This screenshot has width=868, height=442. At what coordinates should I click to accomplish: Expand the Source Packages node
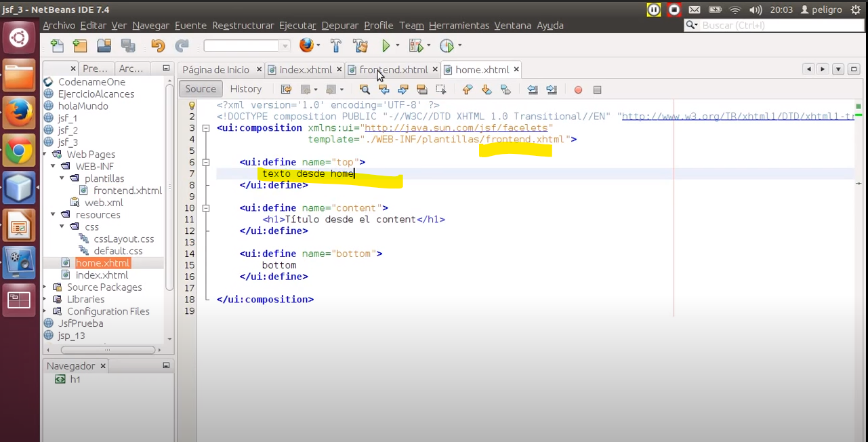point(45,287)
